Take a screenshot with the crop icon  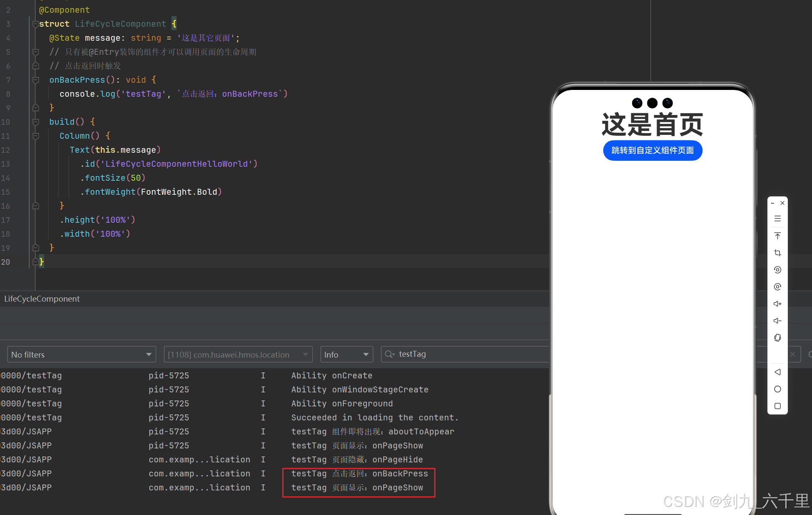point(778,253)
